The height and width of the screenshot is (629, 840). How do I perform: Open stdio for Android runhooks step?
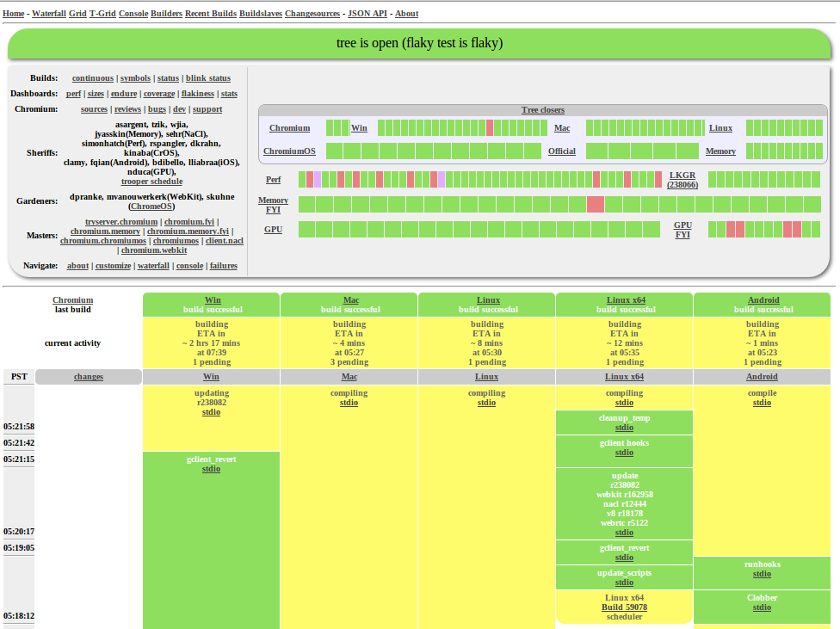pyautogui.click(x=762, y=574)
